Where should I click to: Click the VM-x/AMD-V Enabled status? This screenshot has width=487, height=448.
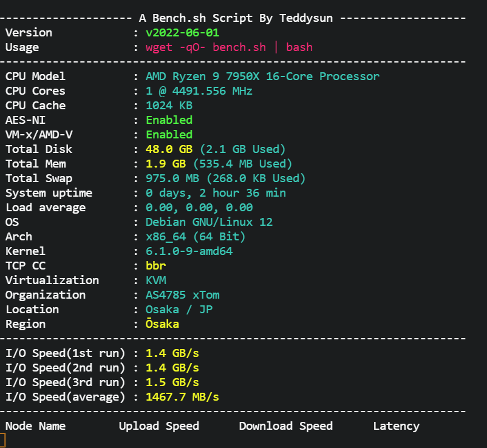(x=169, y=135)
